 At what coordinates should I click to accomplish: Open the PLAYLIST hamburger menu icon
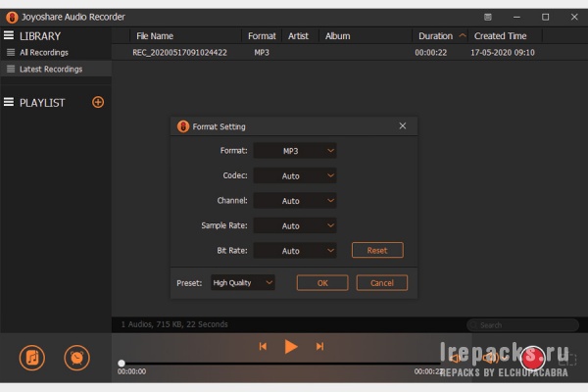click(9, 102)
